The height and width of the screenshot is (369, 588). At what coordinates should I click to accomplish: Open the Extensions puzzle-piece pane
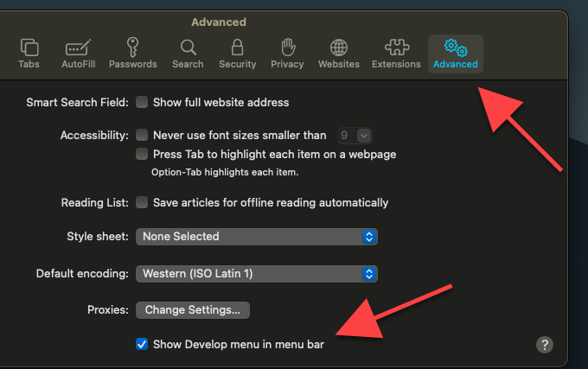coord(396,54)
